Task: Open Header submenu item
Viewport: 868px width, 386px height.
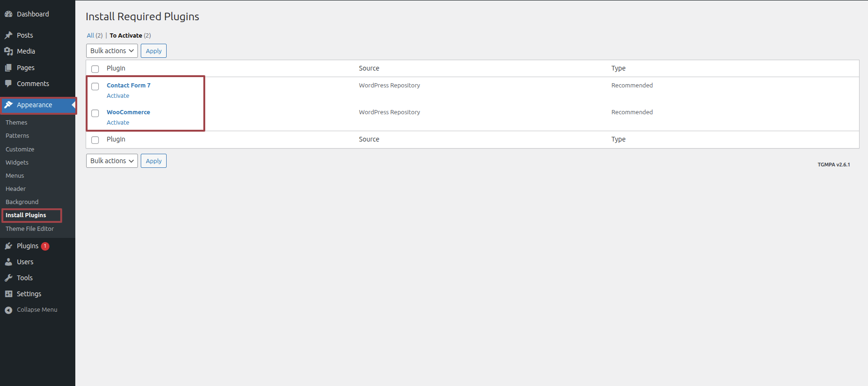Action: pos(16,189)
